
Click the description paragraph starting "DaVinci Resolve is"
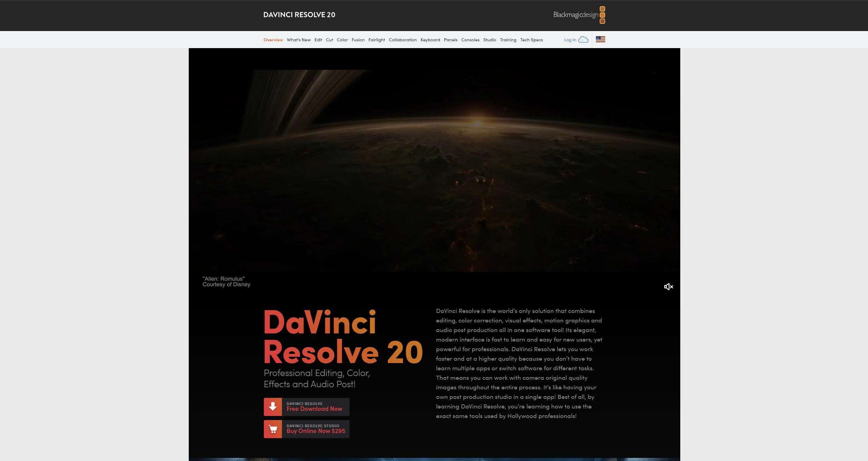(519, 363)
